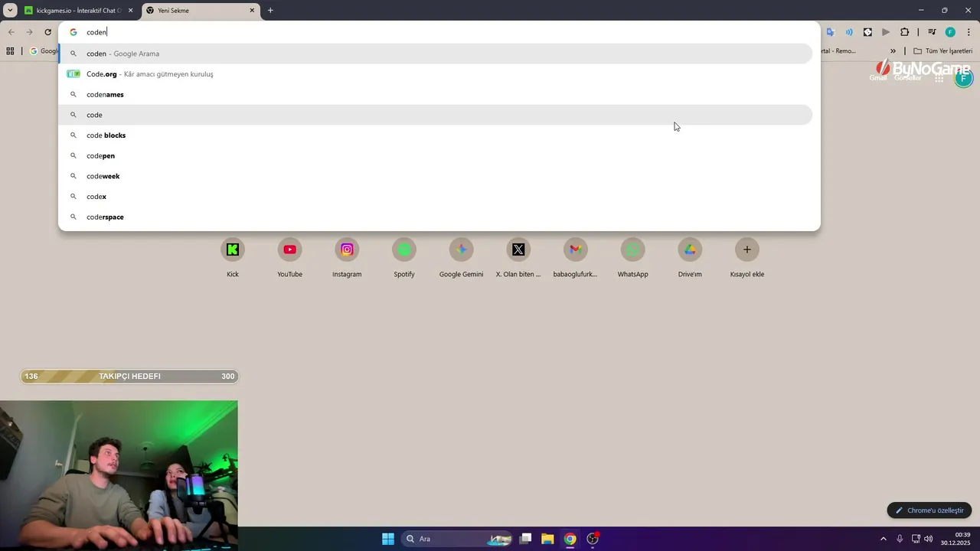Open the Spotify shortcut tile
Screen dimensions: 980x551
click(404, 258)
